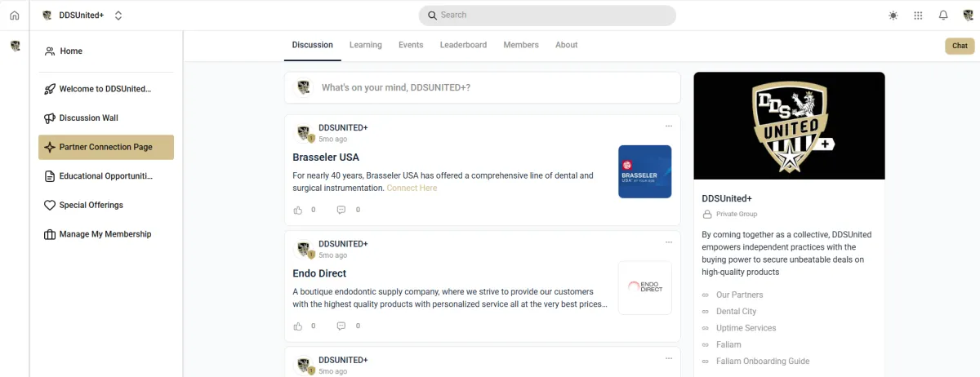The image size is (980, 377).
Task: Click the Private Group lock icon
Action: (706, 214)
